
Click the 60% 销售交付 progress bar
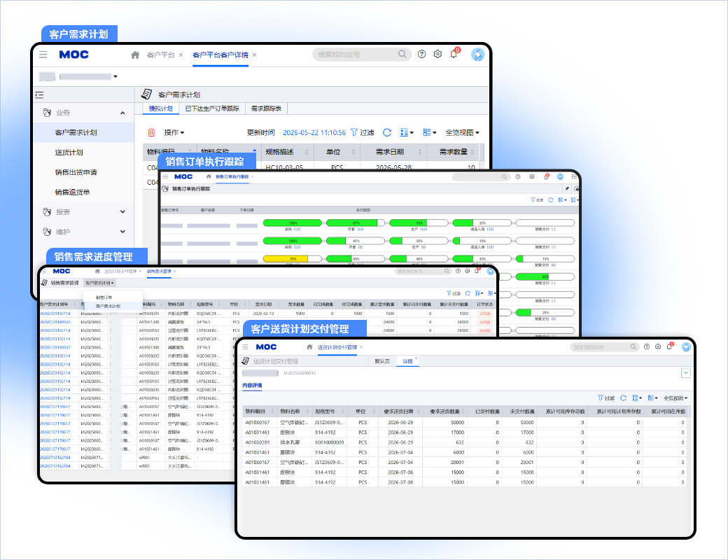click(545, 276)
